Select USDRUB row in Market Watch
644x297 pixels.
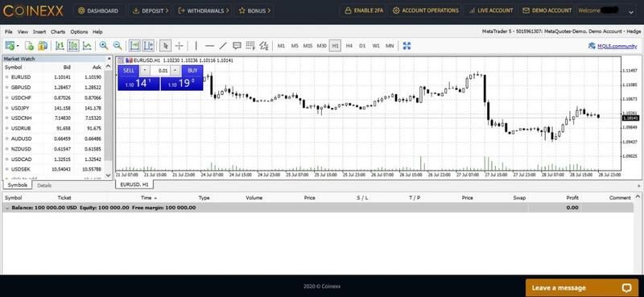53,129
